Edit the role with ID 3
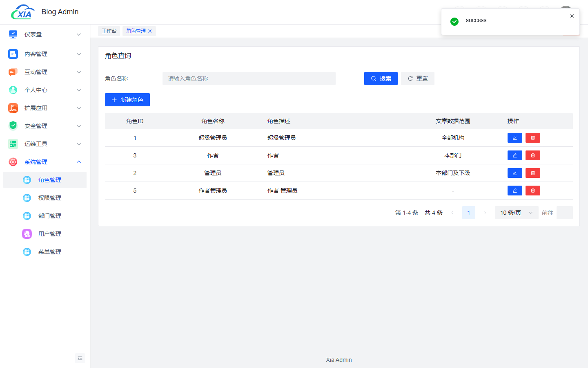This screenshot has width=588, height=368. coord(515,155)
